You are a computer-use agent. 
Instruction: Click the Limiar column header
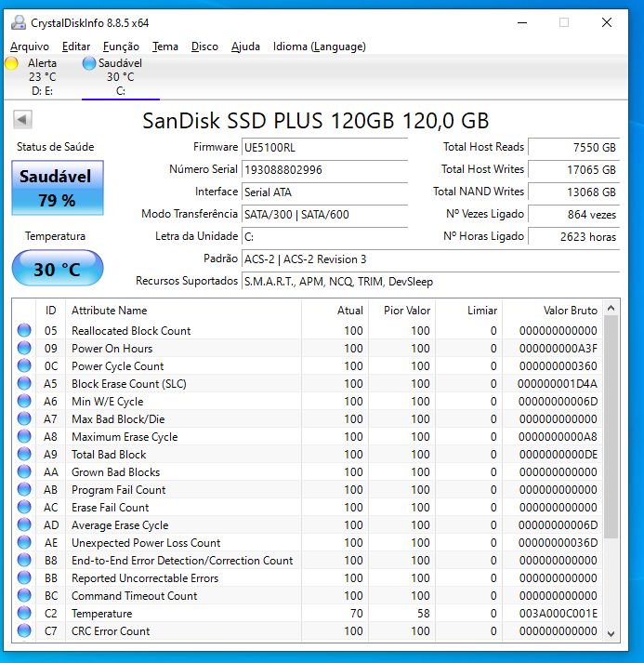(x=469, y=311)
